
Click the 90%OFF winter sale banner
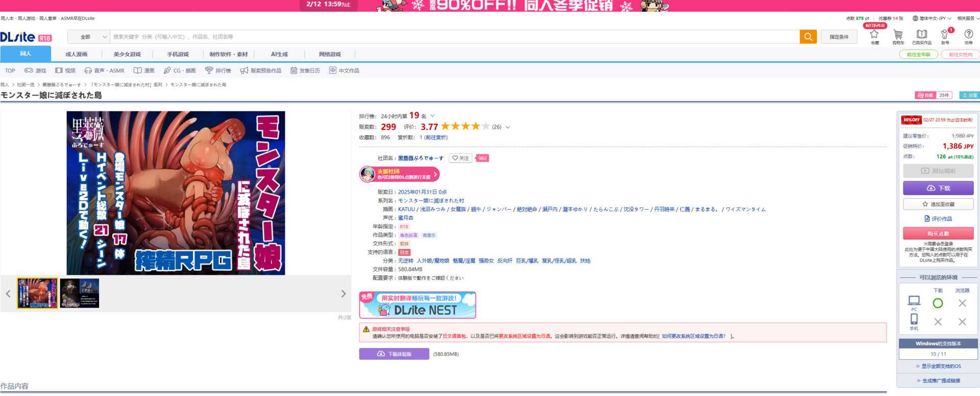(490, 6)
